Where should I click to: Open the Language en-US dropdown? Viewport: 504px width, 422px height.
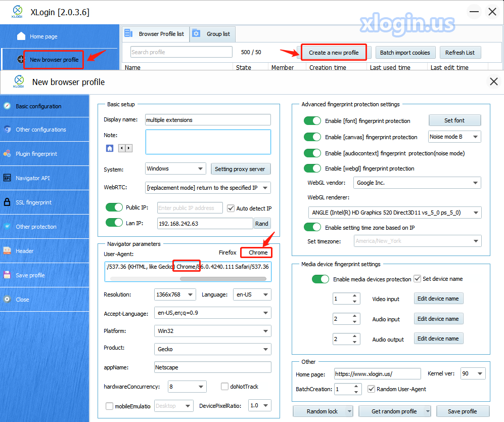(x=252, y=294)
